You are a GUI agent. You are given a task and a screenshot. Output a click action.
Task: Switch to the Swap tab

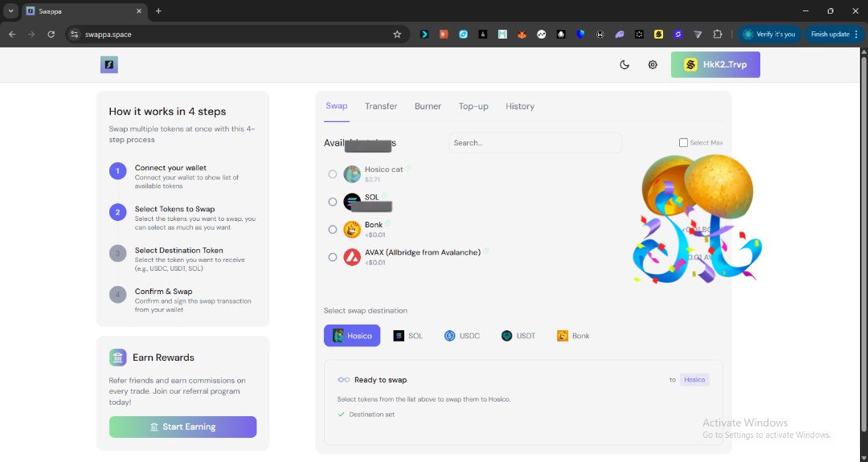(x=337, y=106)
